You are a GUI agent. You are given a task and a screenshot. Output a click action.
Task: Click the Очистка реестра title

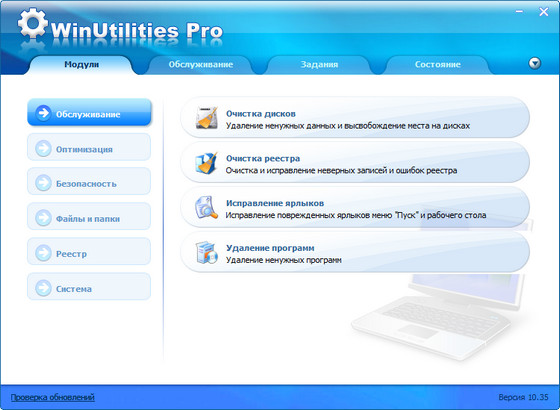click(263, 159)
